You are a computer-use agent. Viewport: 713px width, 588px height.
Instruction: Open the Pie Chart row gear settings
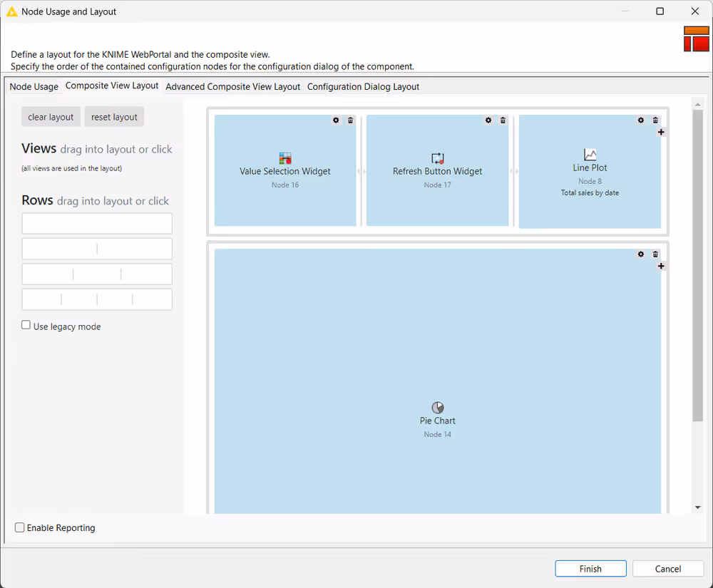pos(640,254)
